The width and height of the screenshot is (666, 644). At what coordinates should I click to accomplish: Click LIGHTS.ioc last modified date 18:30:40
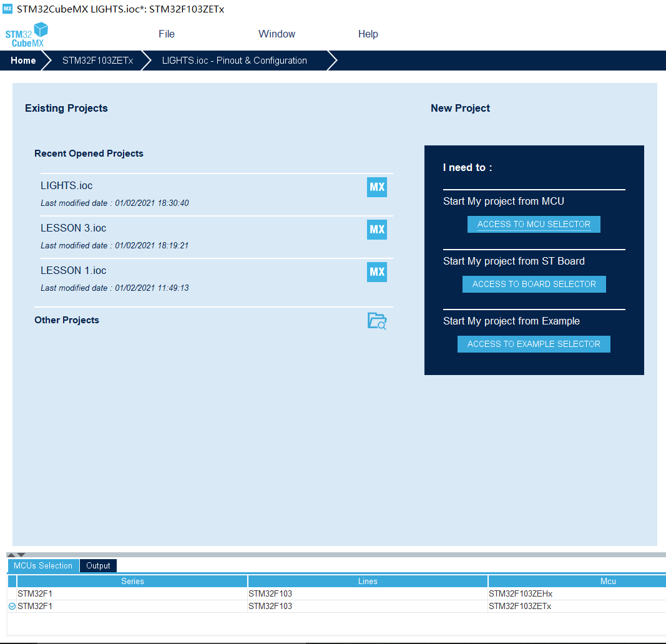coord(115,203)
